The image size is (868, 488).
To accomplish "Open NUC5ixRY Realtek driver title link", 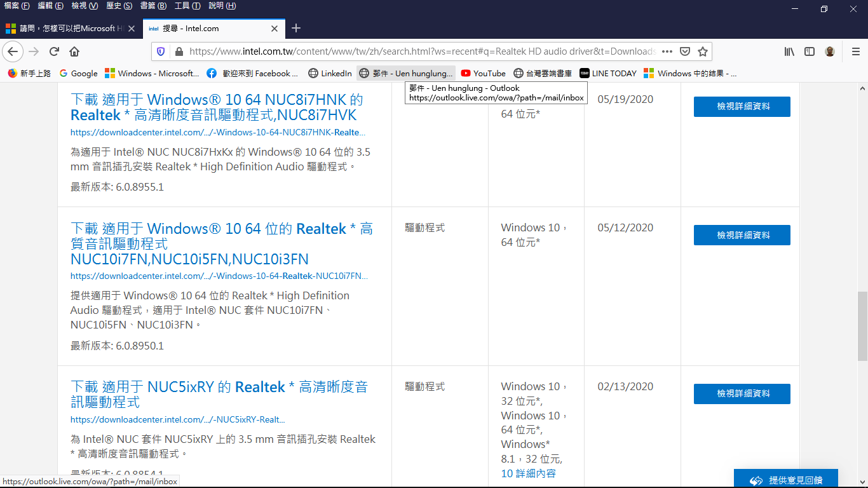I will (x=219, y=395).
